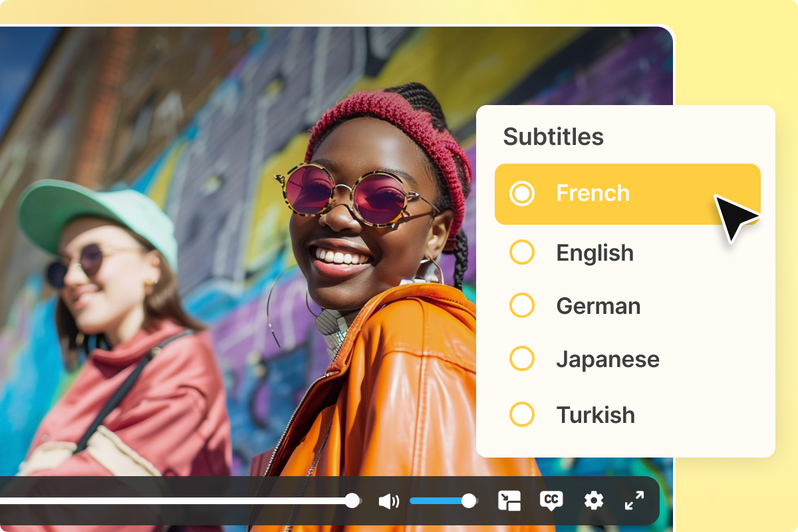Toggle closed captions with CC icon

[x=551, y=501]
